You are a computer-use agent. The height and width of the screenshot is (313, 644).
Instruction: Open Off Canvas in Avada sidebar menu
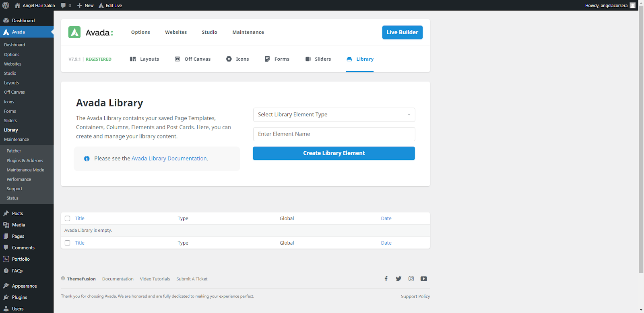click(14, 92)
